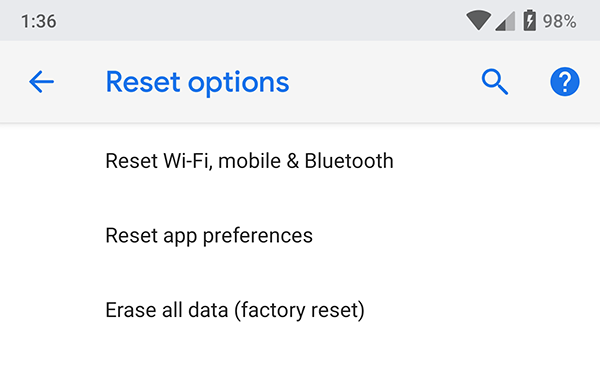This screenshot has height=367, width=600.
Task: Tap the blue search icon in the app bar
Action: click(494, 82)
